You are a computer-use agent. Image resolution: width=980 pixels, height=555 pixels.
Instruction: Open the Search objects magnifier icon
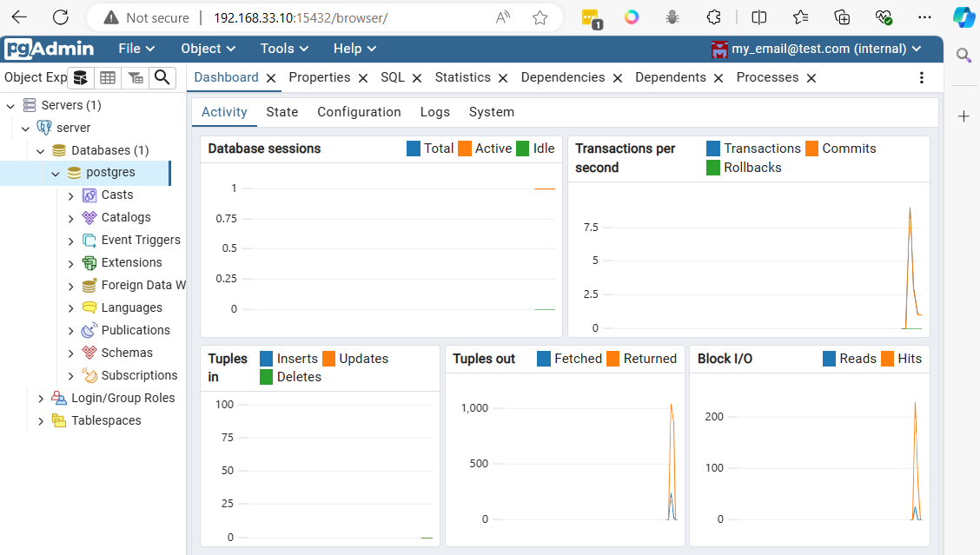click(x=162, y=77)
